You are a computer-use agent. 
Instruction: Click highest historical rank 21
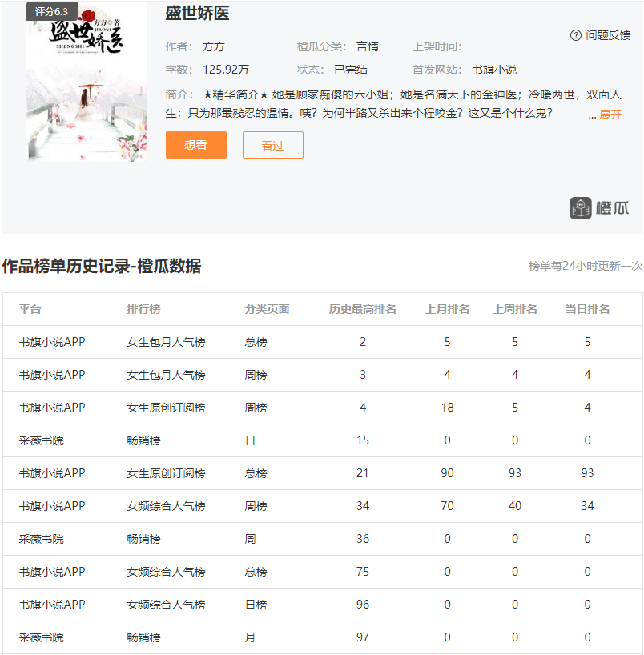(x=363, y=473)
